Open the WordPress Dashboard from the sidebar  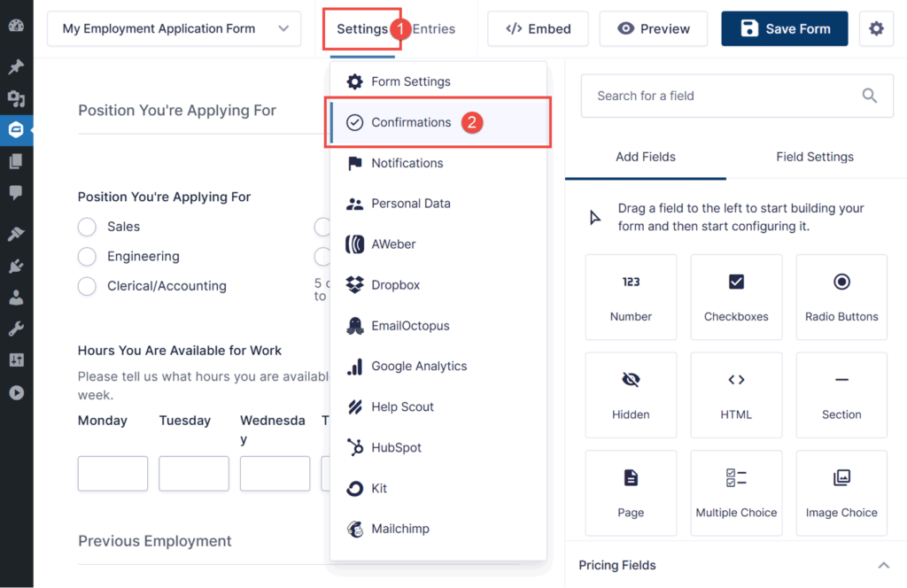click(x=16, y=27)
